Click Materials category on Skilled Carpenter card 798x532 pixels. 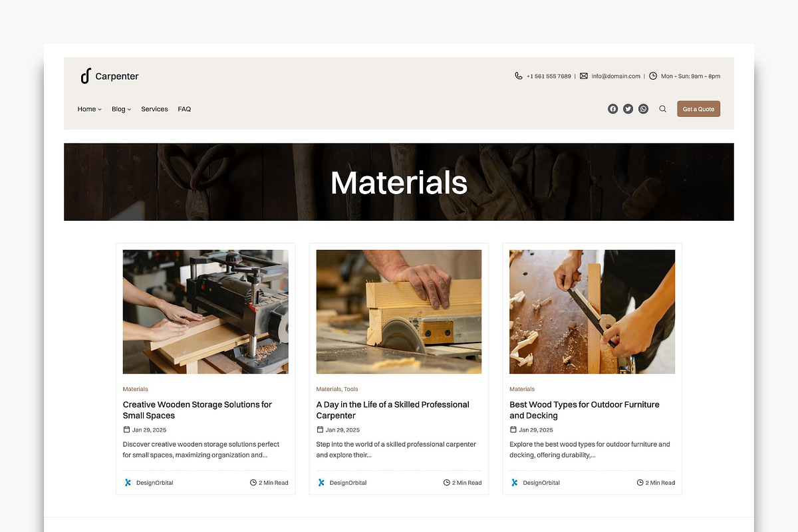tap(329, 389)
